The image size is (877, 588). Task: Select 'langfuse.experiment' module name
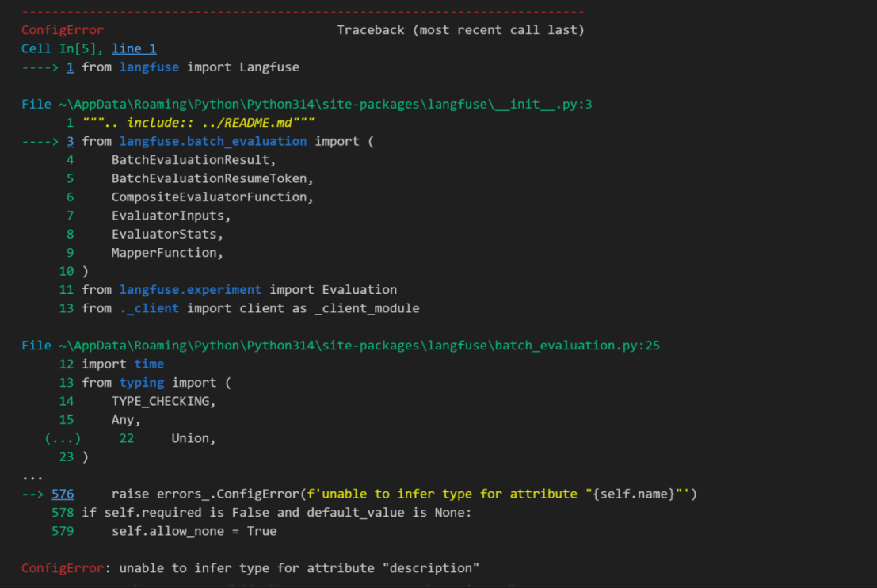click(x=190, y=290)
